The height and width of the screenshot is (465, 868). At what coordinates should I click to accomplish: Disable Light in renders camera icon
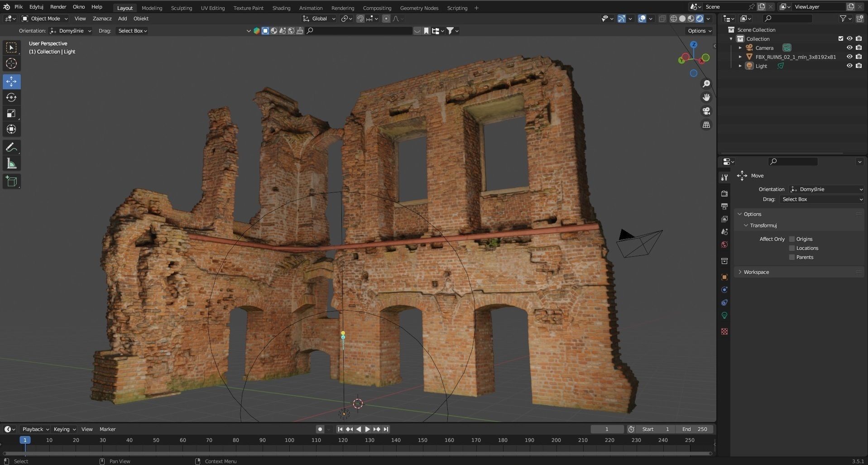pyautogui.click(x=858, y=66)
